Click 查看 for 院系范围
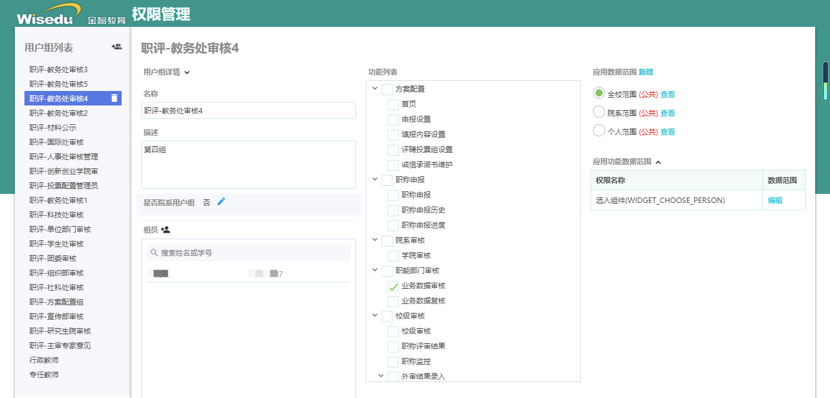The height and width of the screenshot is (398, 830). 667,113
